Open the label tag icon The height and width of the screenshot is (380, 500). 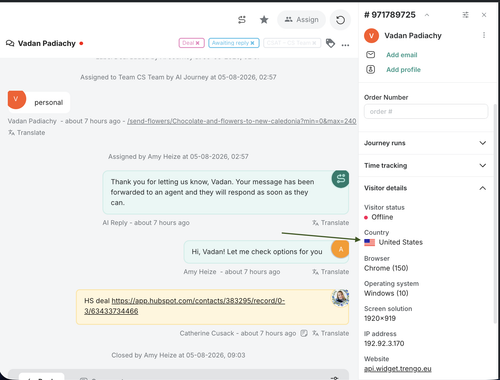click(x=330, y=43)
